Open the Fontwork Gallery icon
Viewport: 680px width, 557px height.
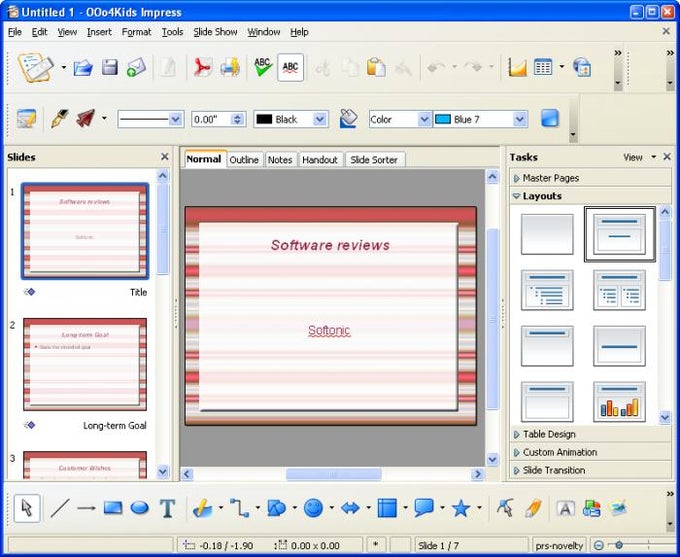coord(566,508)
